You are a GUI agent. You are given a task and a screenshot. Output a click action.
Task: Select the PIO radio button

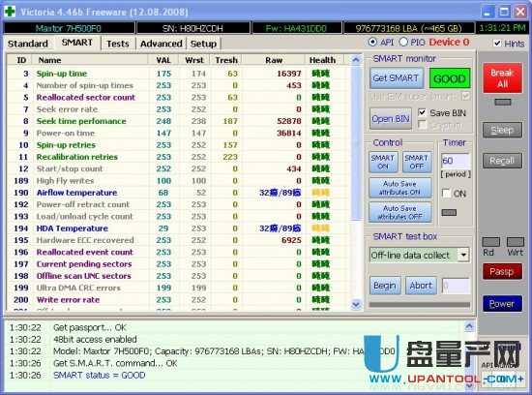click(403, 42)
